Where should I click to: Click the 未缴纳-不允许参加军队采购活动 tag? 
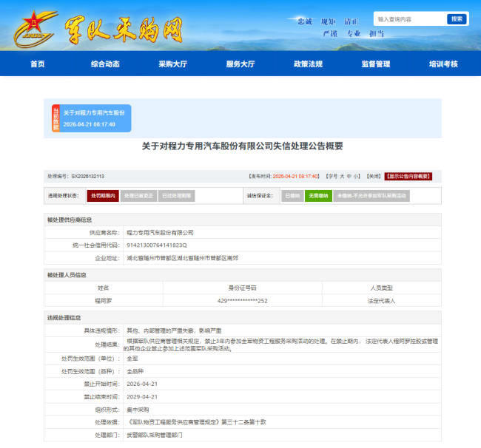pyautogui.click(x=371, y=196)
